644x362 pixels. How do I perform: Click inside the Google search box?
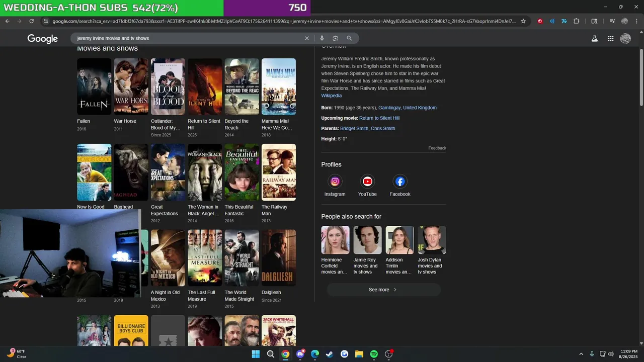[189, 38]
